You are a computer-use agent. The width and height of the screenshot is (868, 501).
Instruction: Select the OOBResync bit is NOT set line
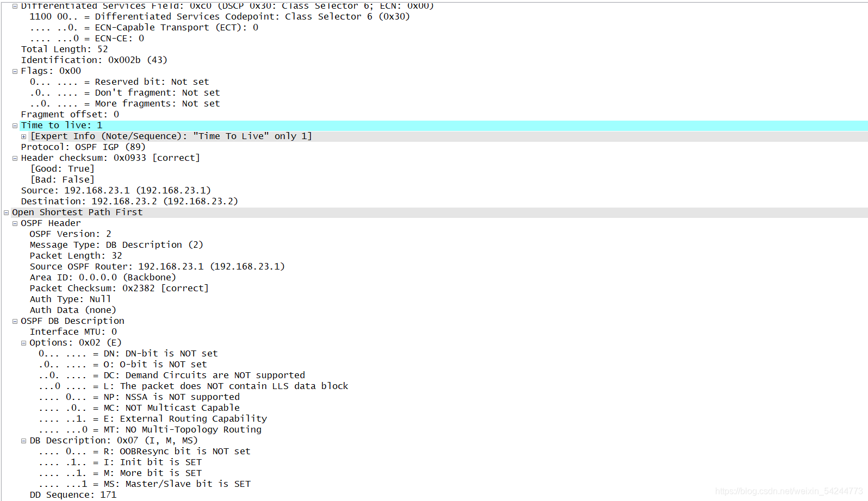click(x=145, y=452)
